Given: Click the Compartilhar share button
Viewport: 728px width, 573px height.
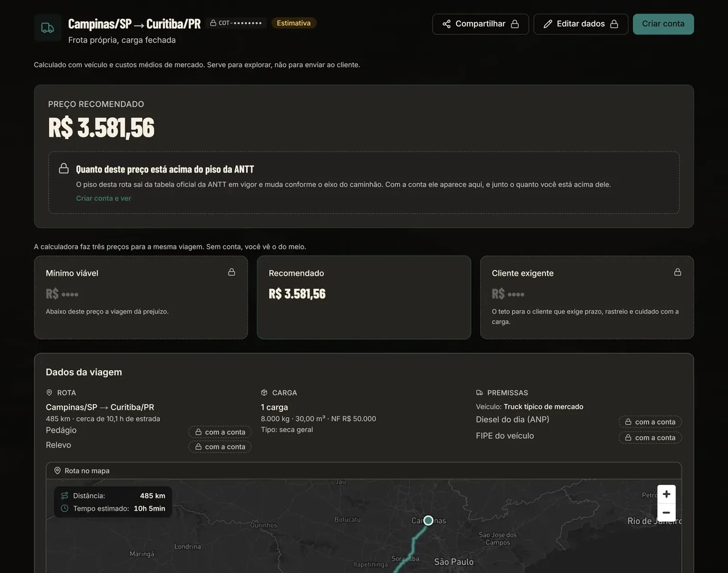Looking at the screenshot, I should coord(480,24).
